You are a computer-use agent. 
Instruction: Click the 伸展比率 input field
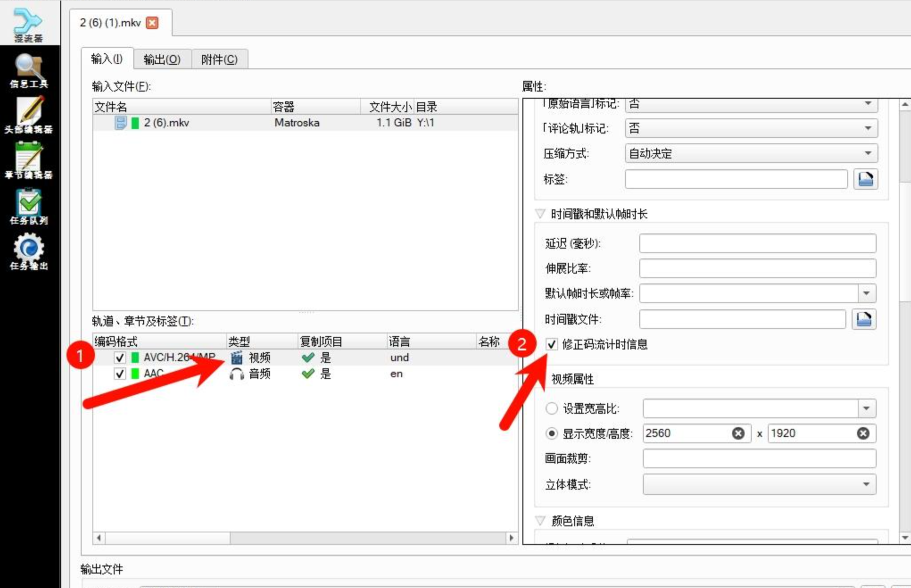(758, 269)
